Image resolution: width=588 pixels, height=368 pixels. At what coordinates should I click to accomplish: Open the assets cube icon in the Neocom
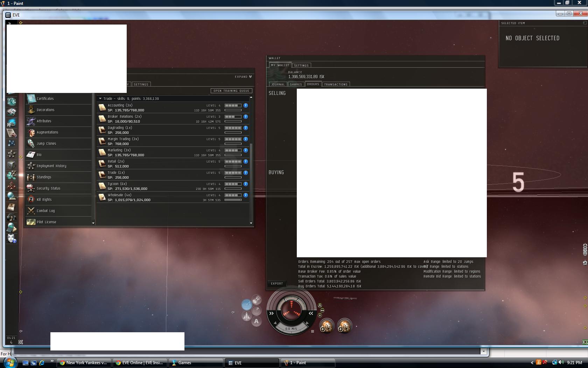point(12,164)
